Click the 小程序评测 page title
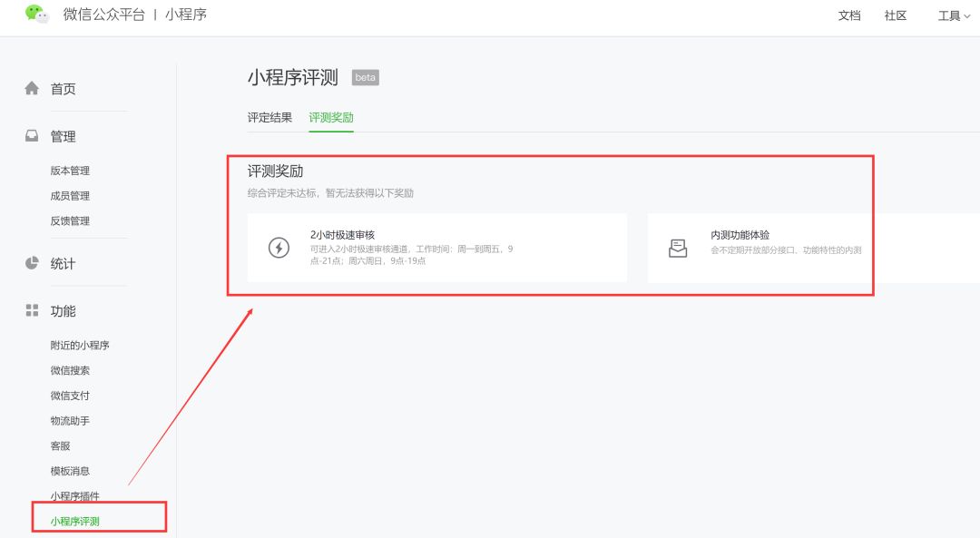980x538 pixels. [292, 77]
